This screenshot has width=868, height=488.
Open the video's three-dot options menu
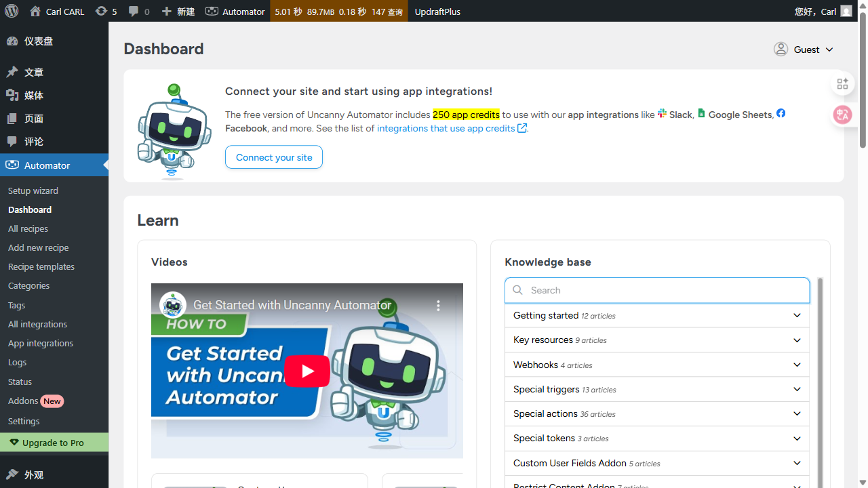(438, 306)
